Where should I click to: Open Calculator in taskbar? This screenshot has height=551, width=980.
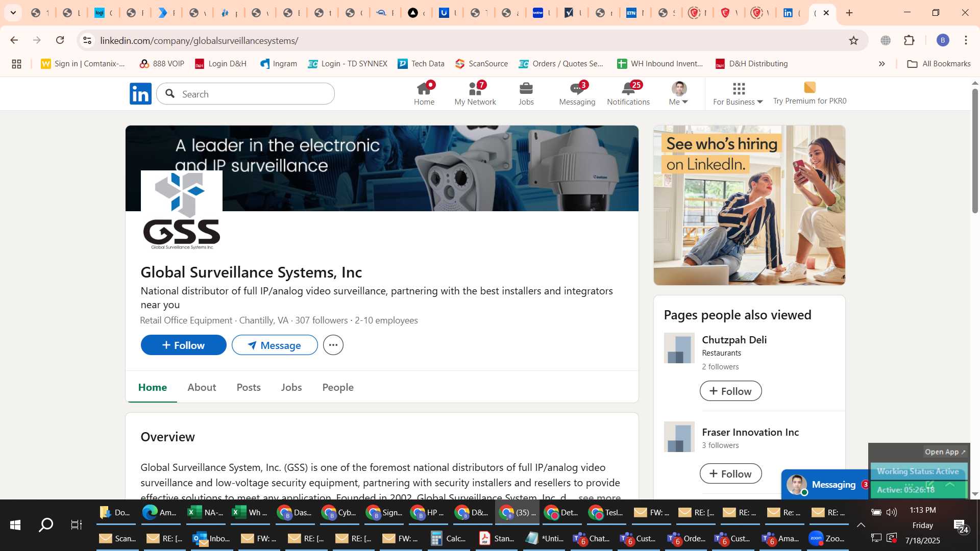(x=448, y=538)
